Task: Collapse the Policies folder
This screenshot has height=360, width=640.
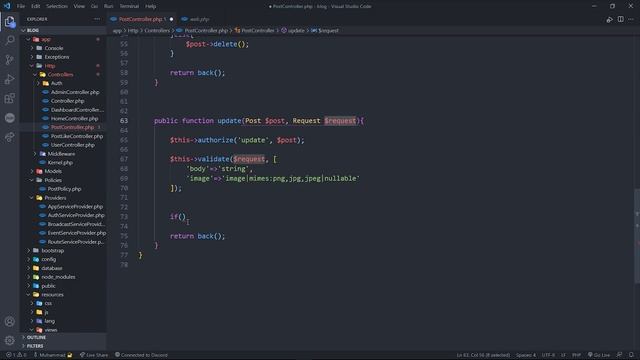Action: coord(63,180)
